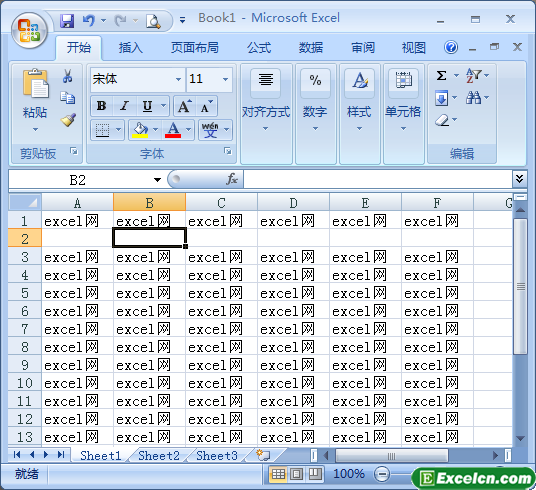Expand the formula bar chevron
536x490 pixels.
(519, 178)
